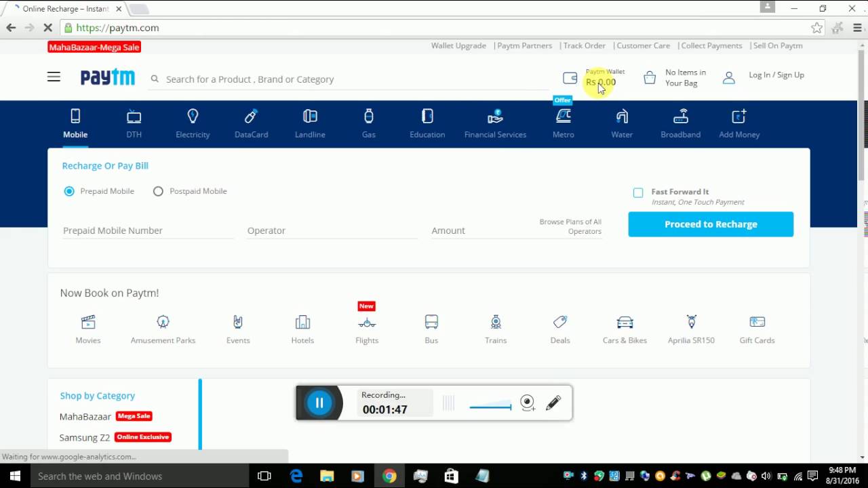This screenshot has width=868, height=488.
Task: Open the Electricity bill tab
Action: pos(193,123)
